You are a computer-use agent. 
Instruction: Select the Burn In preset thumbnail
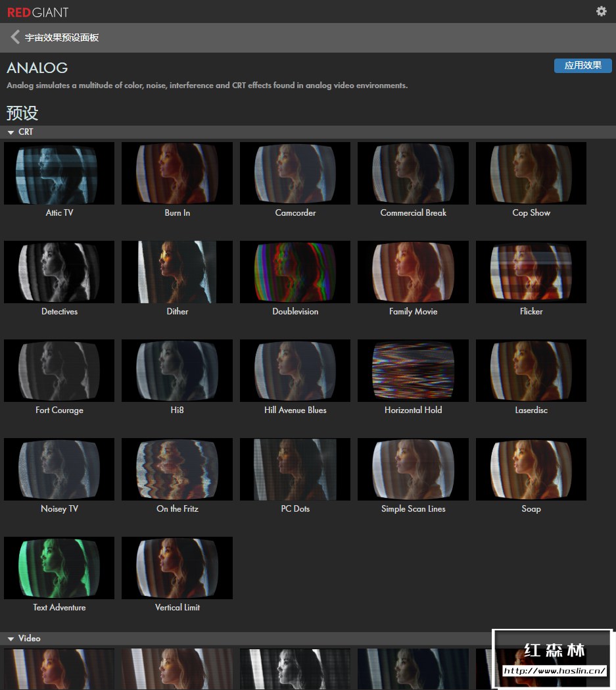coord(178,173)
